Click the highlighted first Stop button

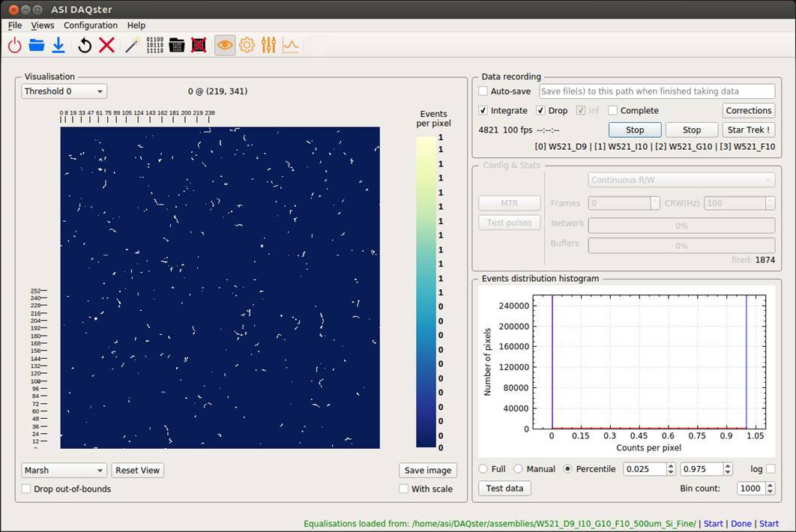(635, 130)
